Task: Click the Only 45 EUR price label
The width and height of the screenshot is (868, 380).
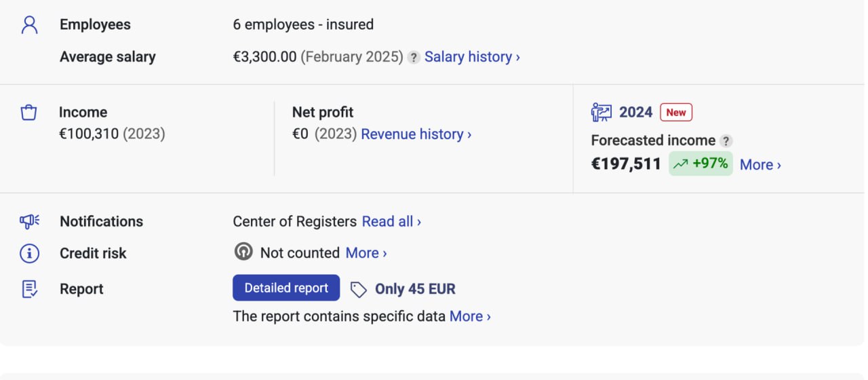Action: click(x=415, y=289)
